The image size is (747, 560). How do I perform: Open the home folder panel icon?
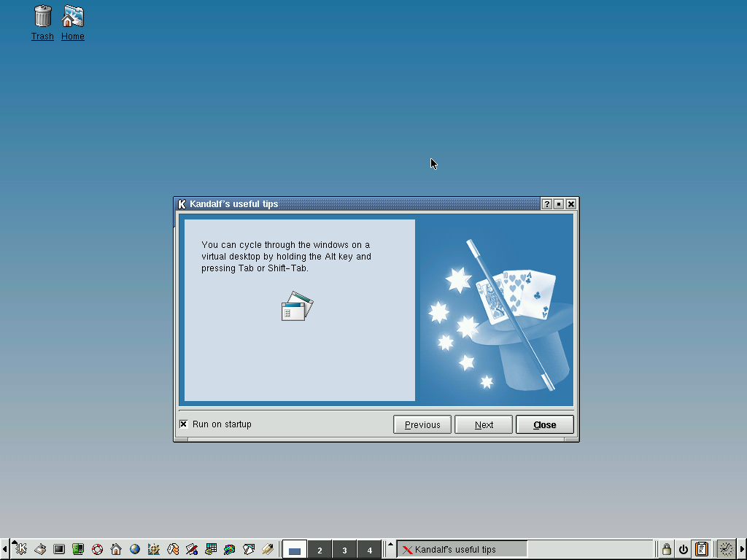(116, 549)
